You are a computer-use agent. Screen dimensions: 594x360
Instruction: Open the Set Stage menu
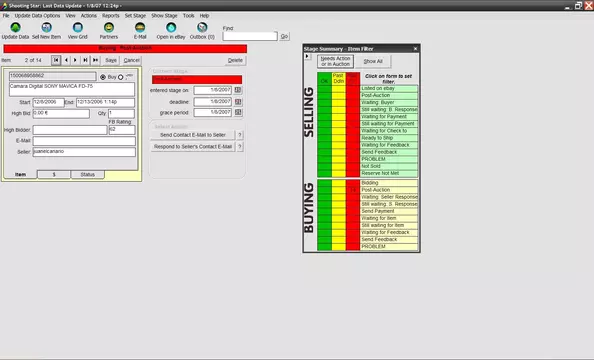[x=135, y=16]
